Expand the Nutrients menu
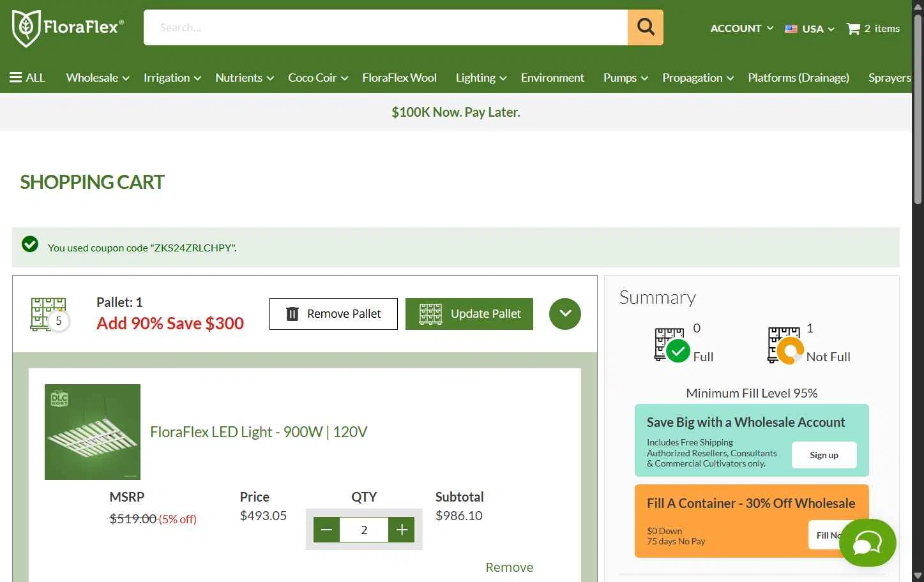Screen dimensions: 924x582 245,78
